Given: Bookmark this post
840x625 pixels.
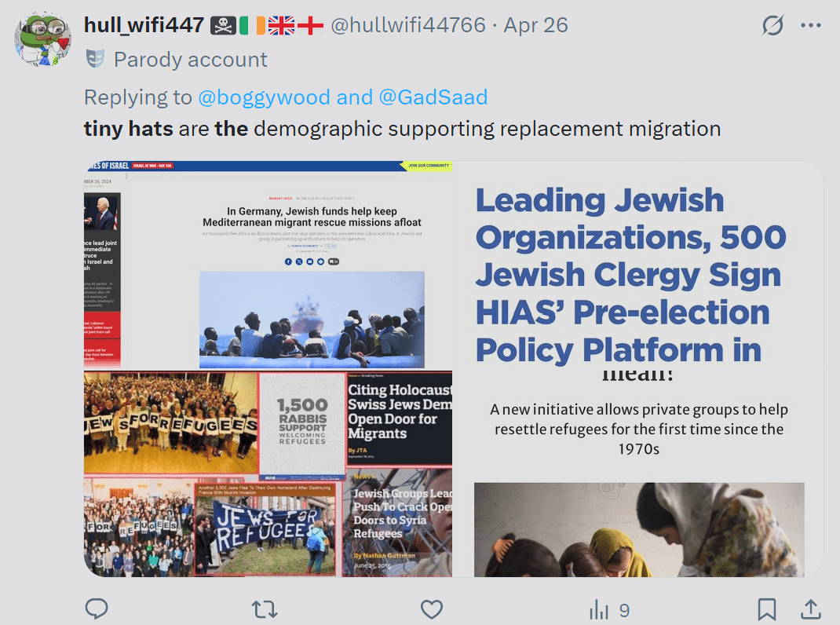Looking at the screenshot, I should click(767, 609).
